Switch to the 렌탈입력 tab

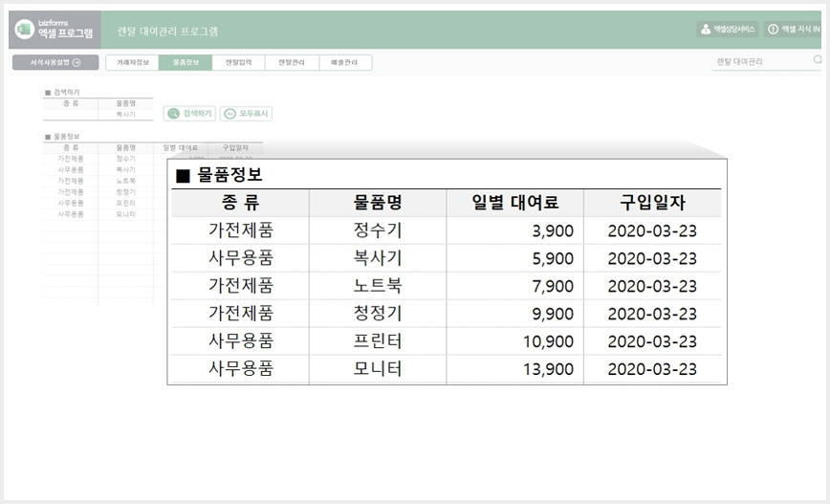coord(239,62)
